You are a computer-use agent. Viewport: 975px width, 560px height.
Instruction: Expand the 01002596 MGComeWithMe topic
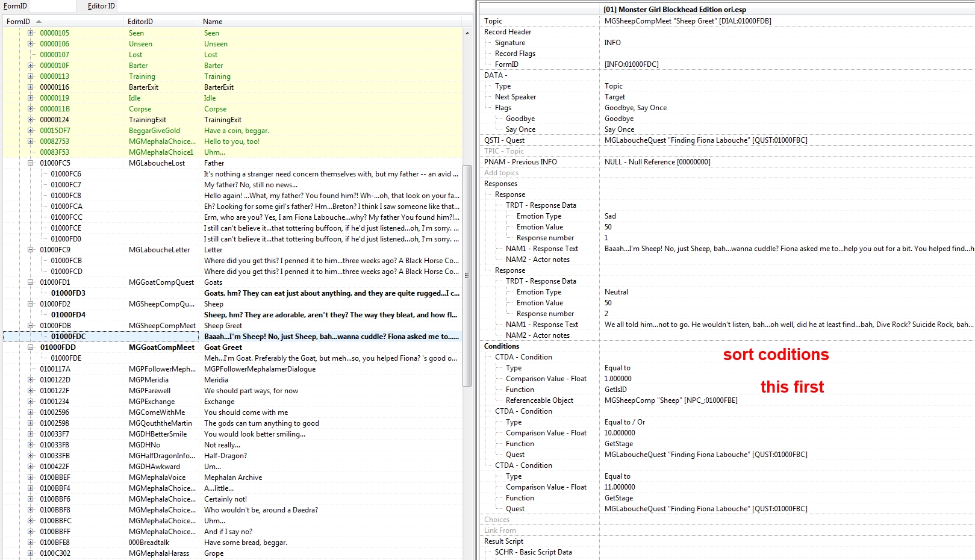point(30,412)
